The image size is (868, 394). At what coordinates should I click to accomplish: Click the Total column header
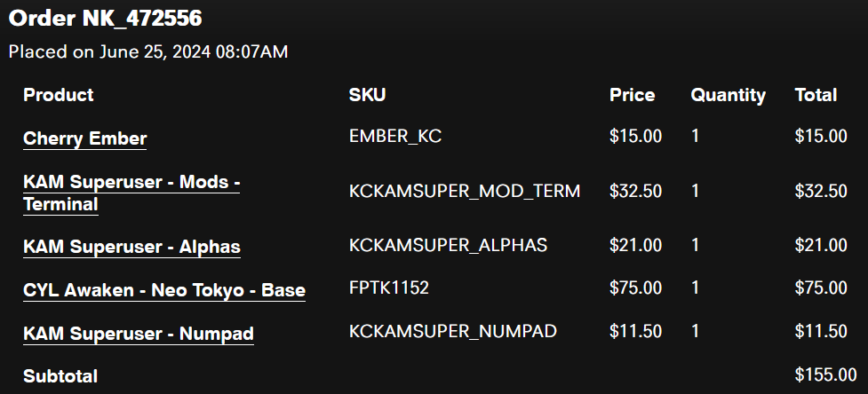816,94
